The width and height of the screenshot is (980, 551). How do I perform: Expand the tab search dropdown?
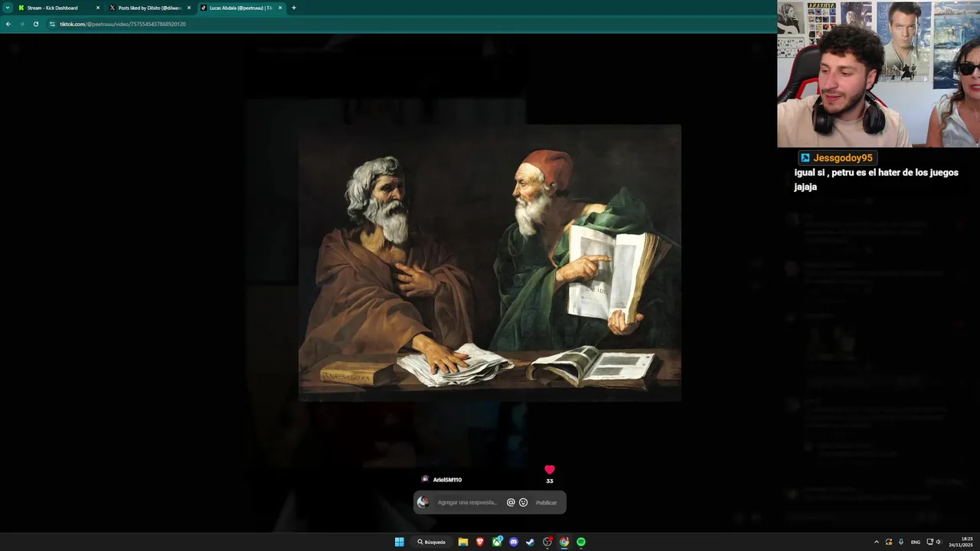pyautogui.click(x=8, y=8)
